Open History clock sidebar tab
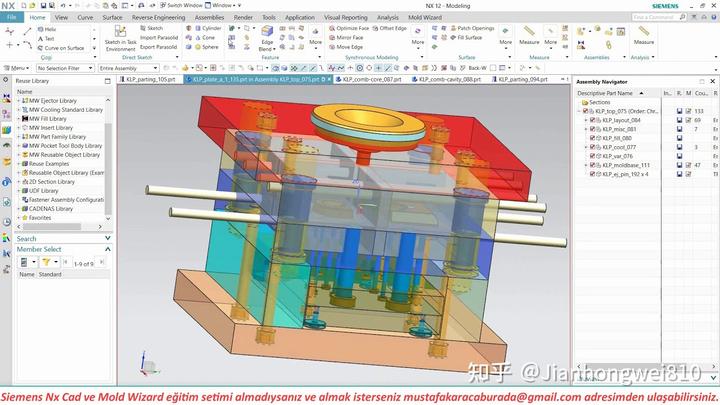 (6, 222)
